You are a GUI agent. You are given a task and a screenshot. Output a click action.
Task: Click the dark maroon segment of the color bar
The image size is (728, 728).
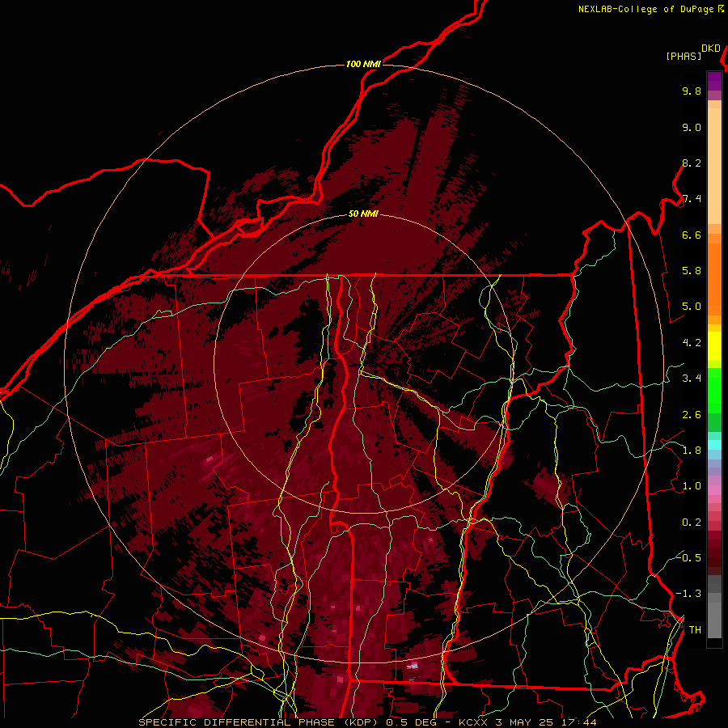pyautogui.click(x=714, y=557)
